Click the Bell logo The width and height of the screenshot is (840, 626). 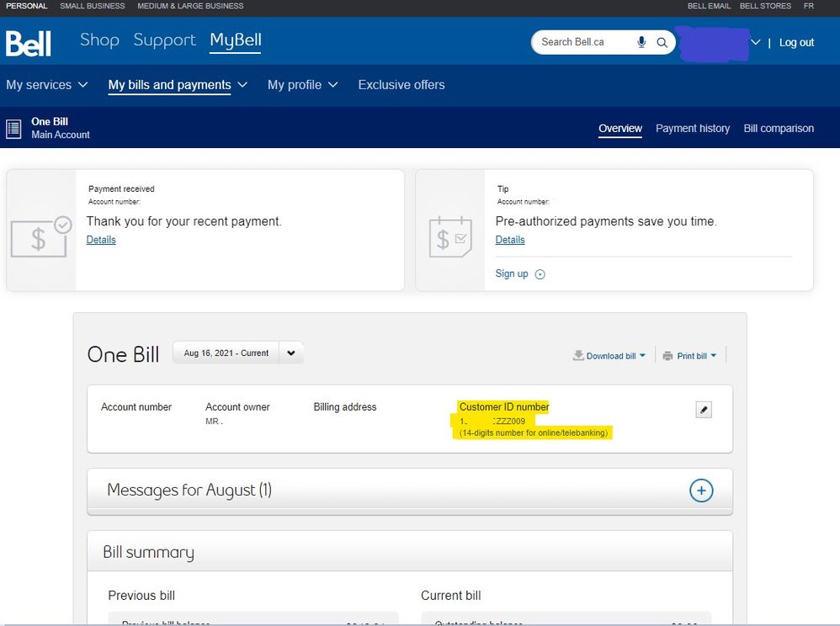(29, 43)
